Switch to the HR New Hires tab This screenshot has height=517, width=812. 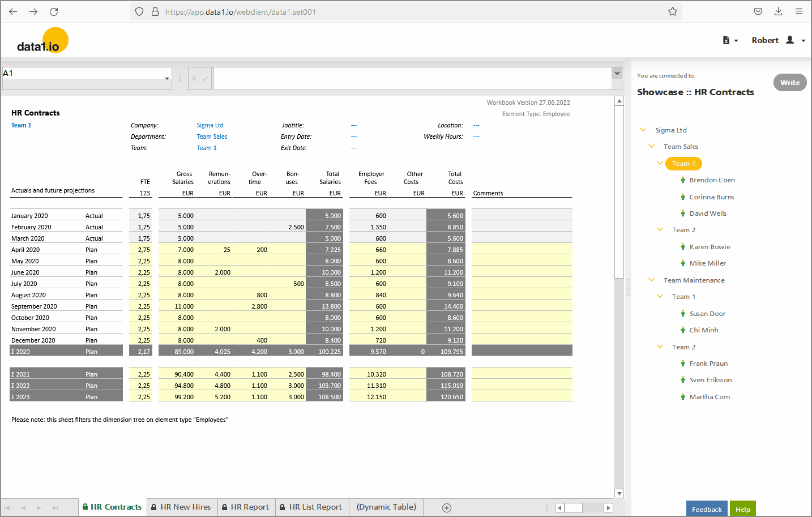(x=185, y=507)
